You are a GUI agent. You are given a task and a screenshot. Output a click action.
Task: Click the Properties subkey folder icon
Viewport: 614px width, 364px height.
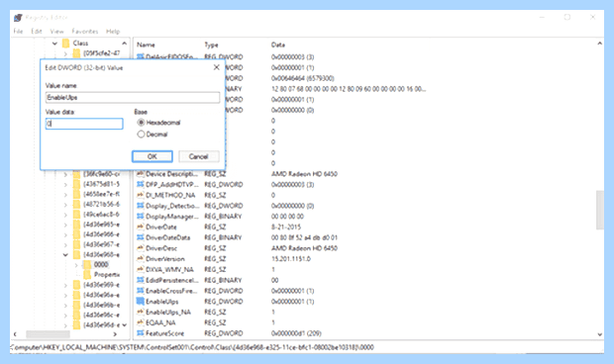[87, 274]
